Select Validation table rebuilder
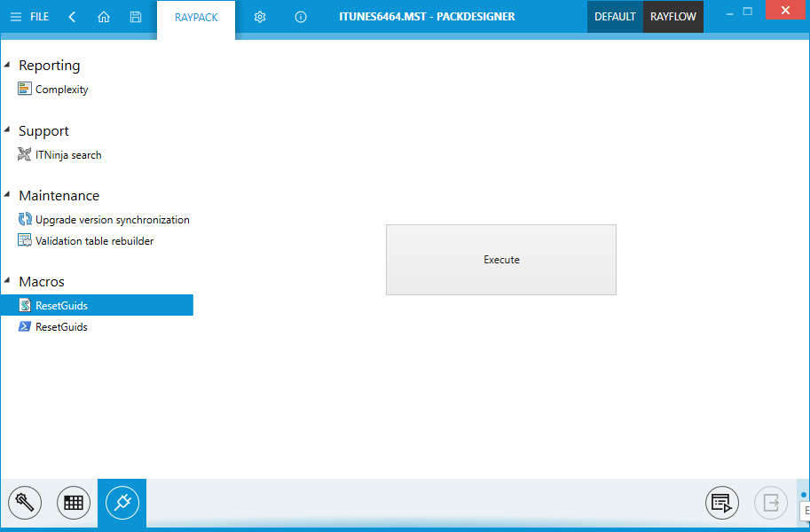 point(94,241)
